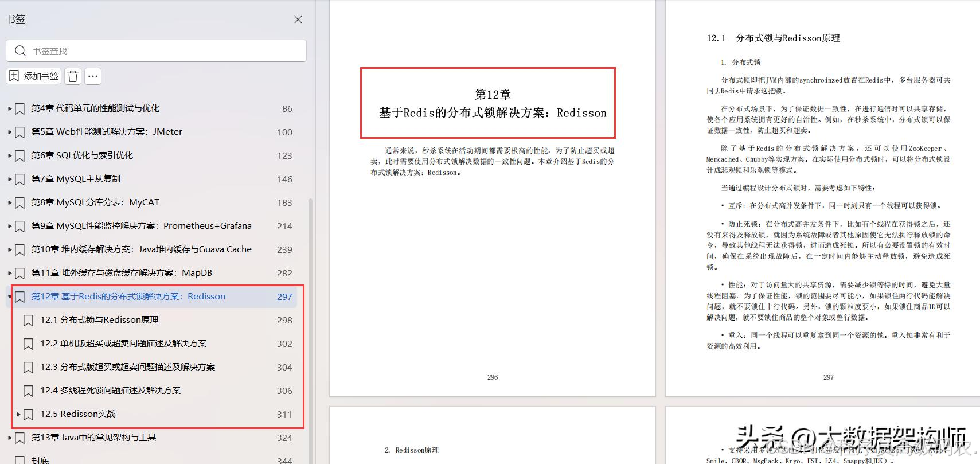980x464 pixels.
Task: Expand the 第8章 MySQL分库分表 bookmark
Action: (x=10, y=202)
